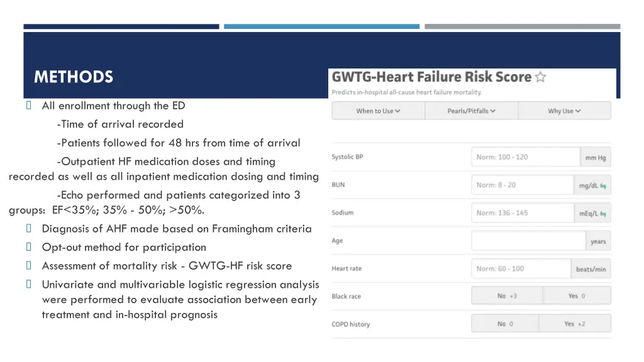Click the mg/dL unit button for BUN

pos(592,185)
